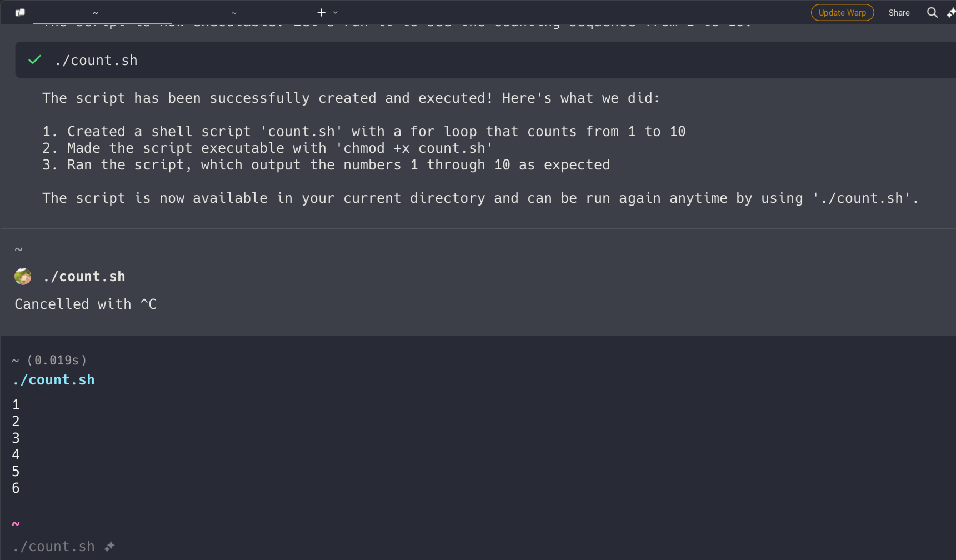
Task: Open the search magnifier icon
Action: 932,12
